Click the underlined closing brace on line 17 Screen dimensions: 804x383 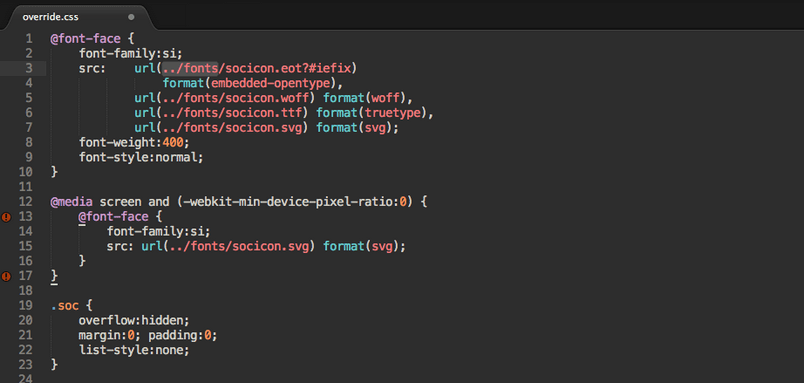(x=54, y=276)
